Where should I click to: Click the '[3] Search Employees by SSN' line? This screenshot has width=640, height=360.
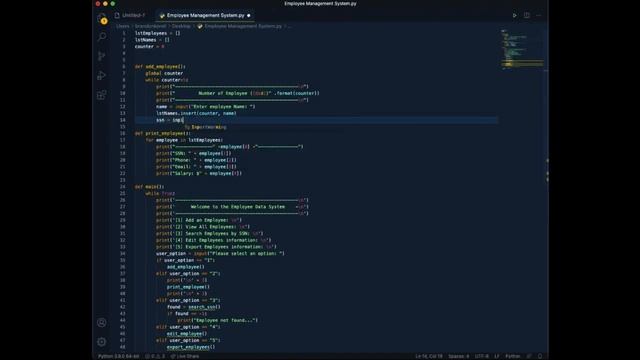(x=209, y=233)
